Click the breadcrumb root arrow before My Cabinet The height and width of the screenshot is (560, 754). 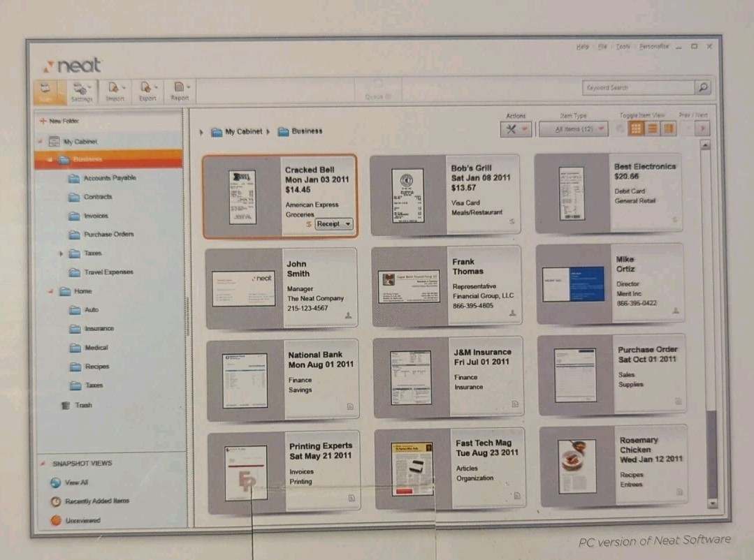tap(201, 132)
